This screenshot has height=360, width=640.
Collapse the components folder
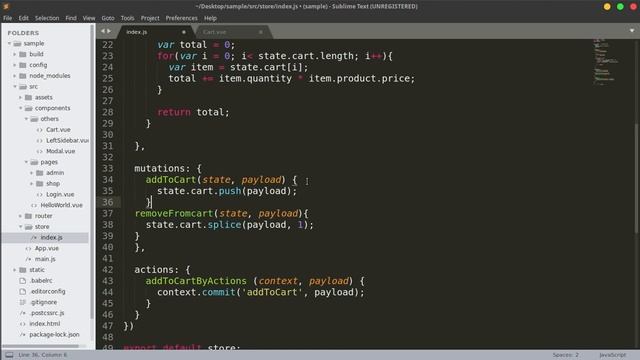[21, 108]
